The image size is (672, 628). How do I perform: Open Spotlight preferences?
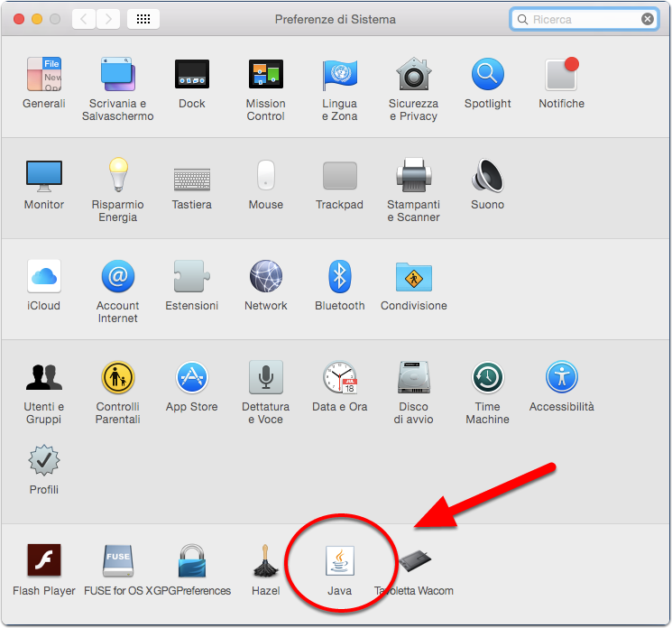[x=488, y=74]
